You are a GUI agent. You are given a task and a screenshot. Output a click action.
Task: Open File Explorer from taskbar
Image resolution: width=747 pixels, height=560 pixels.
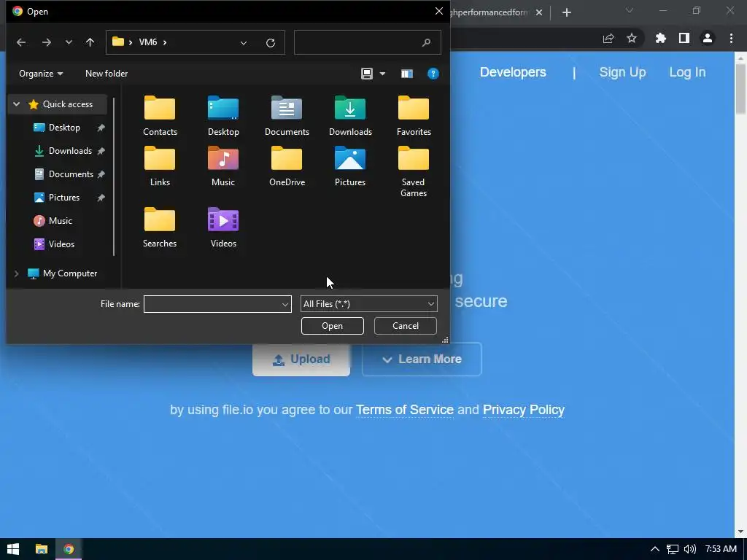point(42,549)
